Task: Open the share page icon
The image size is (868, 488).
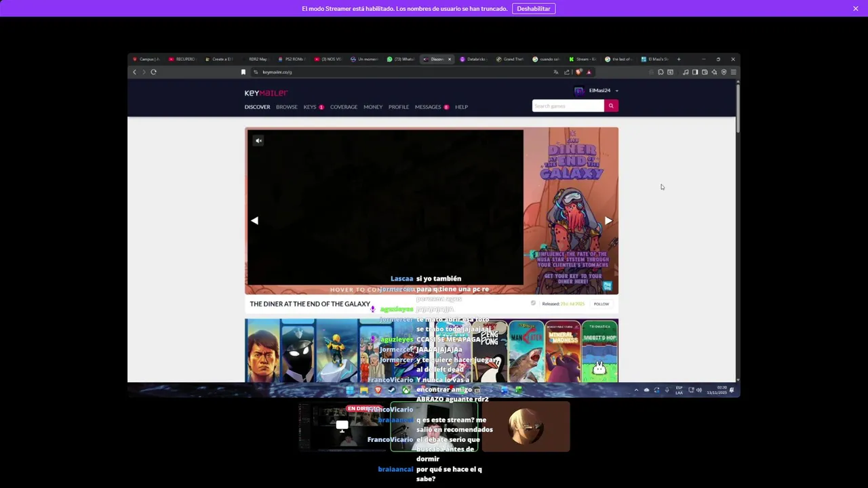Action: (x=567, y=72)
